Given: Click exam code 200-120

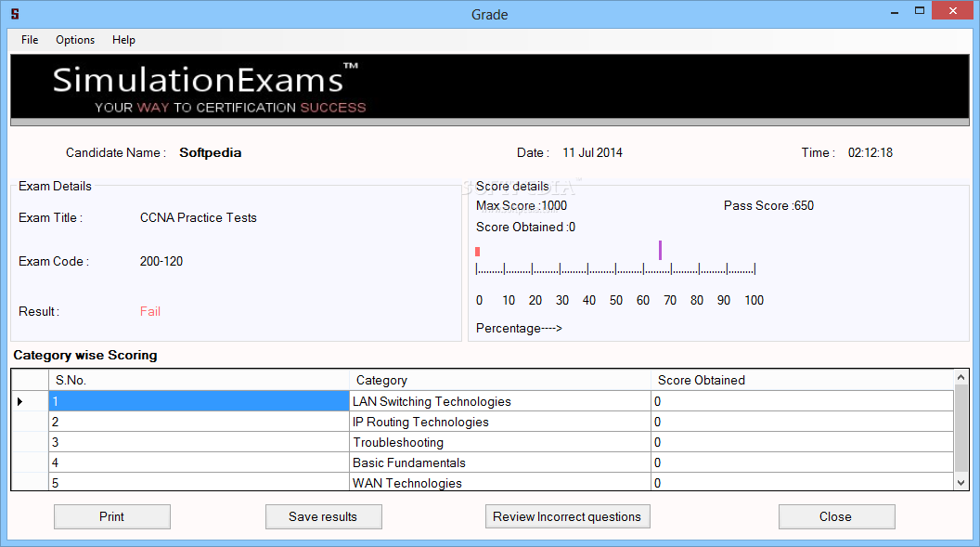Looking at the screenshot, I should click(x=161, y=261).
